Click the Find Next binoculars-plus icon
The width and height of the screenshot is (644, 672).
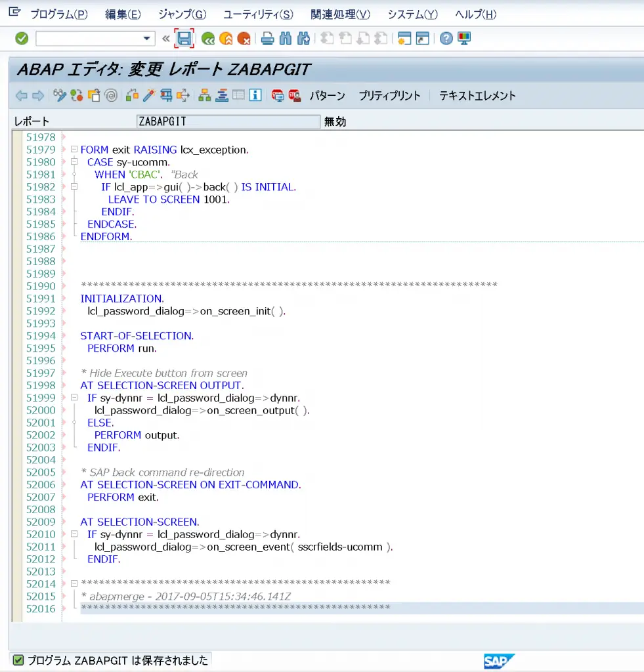click(303, 39)
